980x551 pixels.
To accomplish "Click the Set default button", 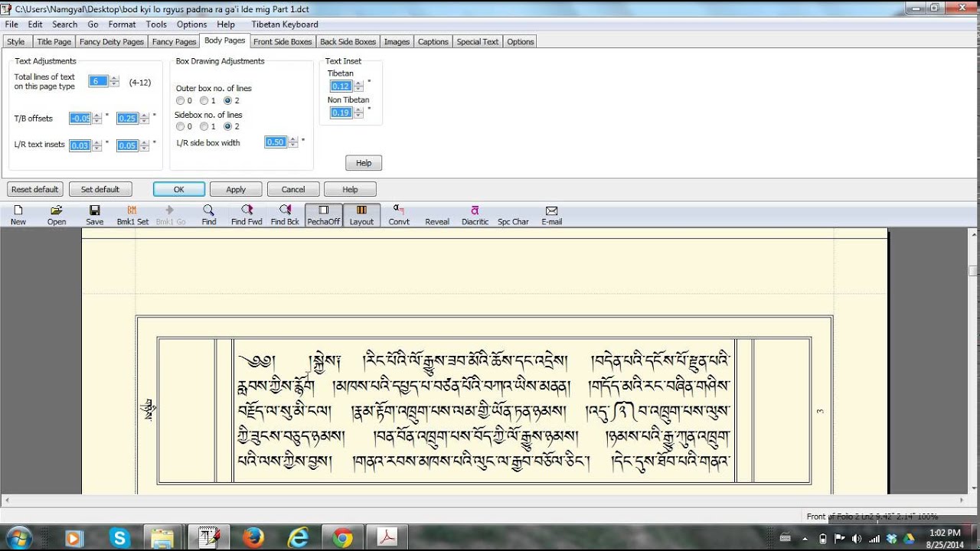I will (100, 189).
